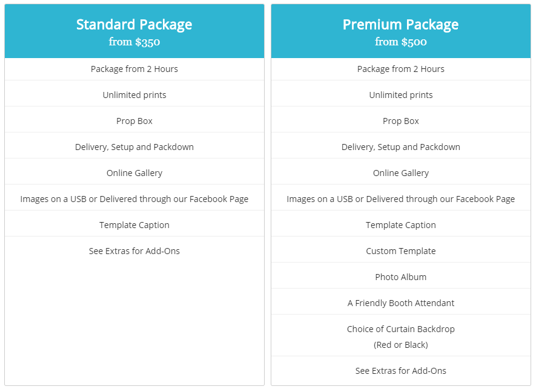Click 'Prop Box' row in Standard Package
The image size is (536, 392).
click(x=134, y=121)
